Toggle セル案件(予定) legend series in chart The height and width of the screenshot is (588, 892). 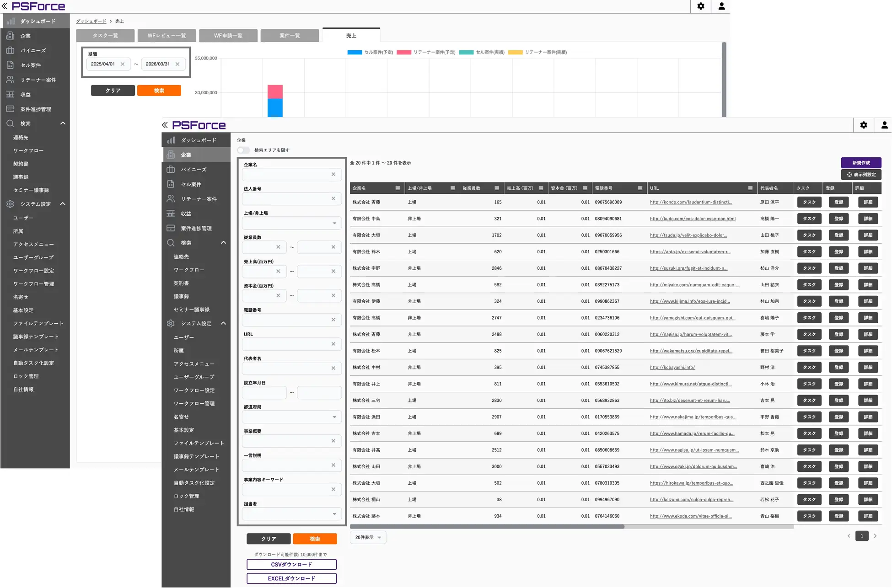pyautogui.click(x=370, y=52)
